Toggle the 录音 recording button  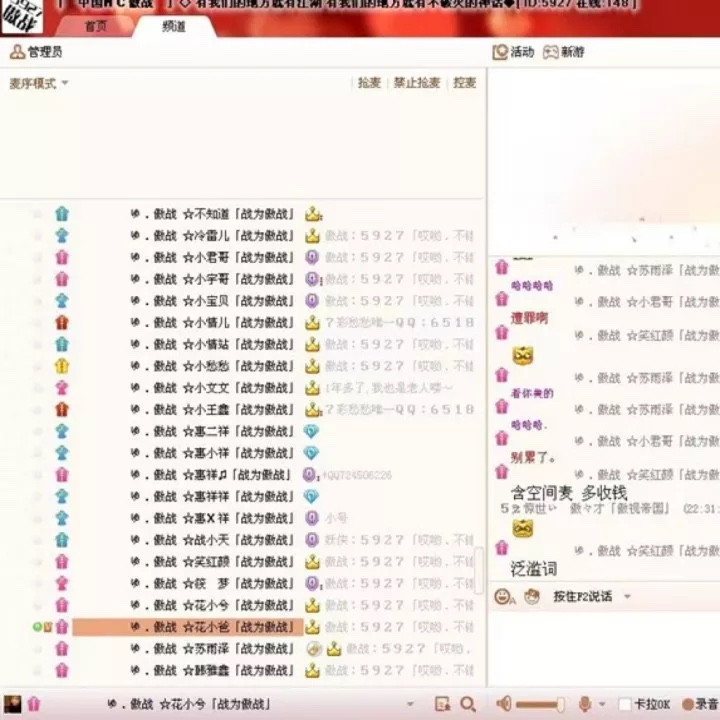coord(687,704)
